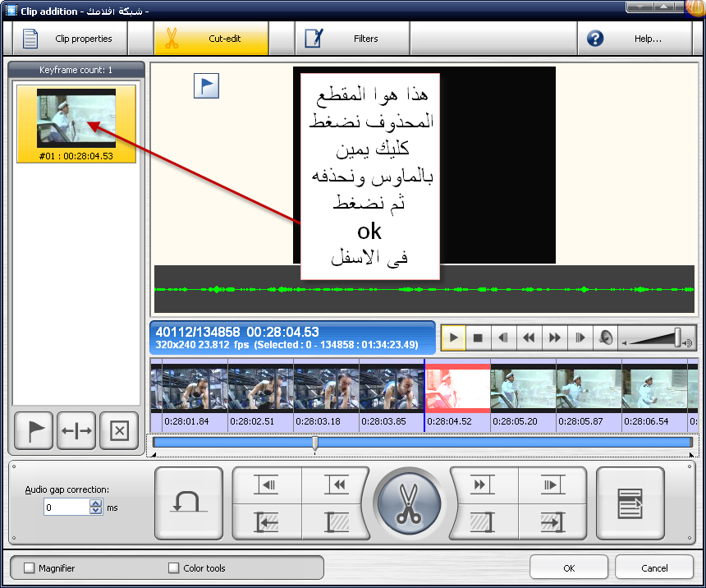Click the timeline position slider handle
706x588 pixels.
[x=315, y=443]
